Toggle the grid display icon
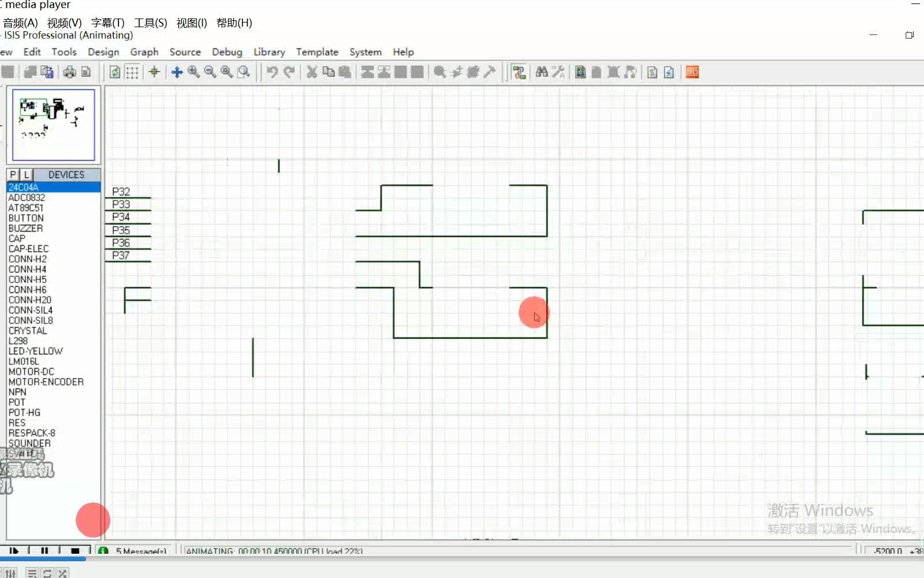 coord(132,72)
